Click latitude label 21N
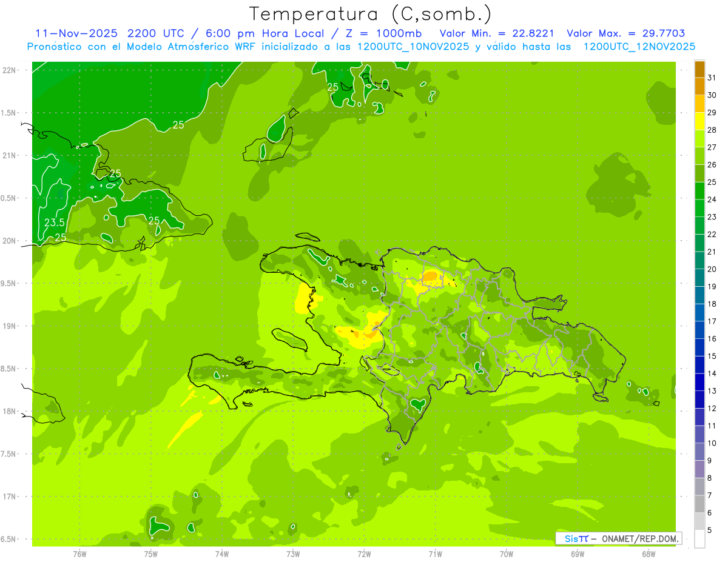This screenshot has height=562, width=728. pyautogui.click(x=9, y=155)
